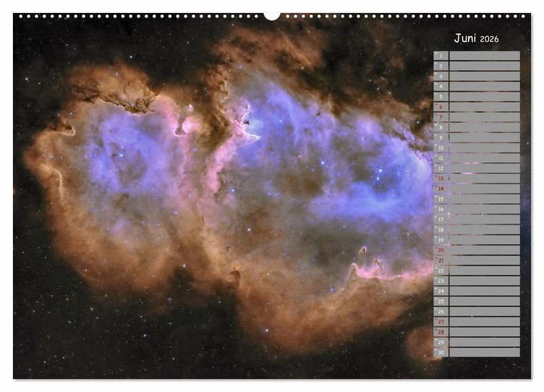Click the gray entry row for day 16
544x392 pixels.
(x=484, y=209)
